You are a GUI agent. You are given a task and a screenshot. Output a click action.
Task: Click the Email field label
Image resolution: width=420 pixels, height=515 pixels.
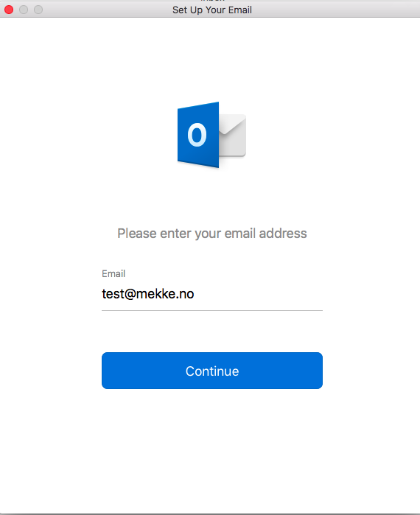pos(113,273)
